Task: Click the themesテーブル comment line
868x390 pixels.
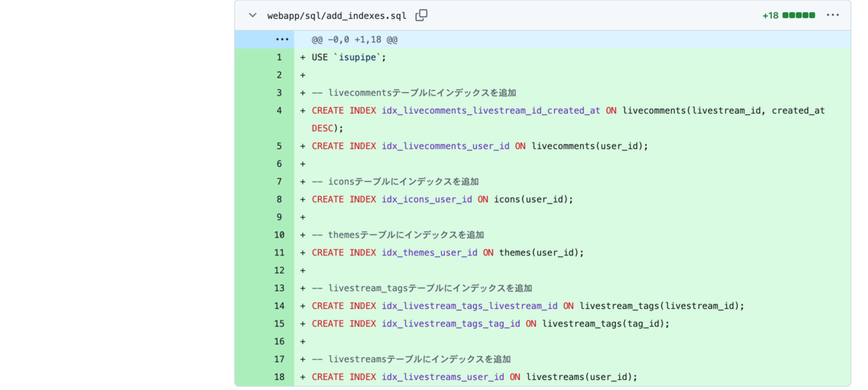Action: (x=398, y=234)
